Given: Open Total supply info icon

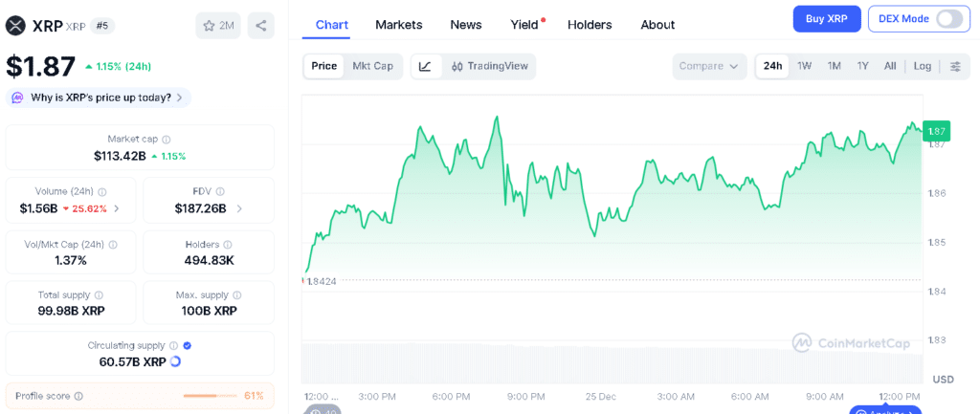Looking at the screenshot, I should 99,295.
